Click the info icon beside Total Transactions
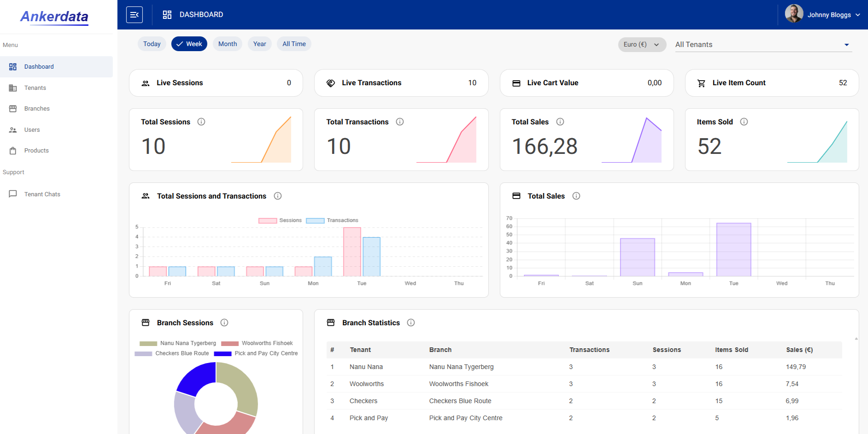The height and width of the screenshot is (434, 868). pyautogui.click(x=400, y=122)
